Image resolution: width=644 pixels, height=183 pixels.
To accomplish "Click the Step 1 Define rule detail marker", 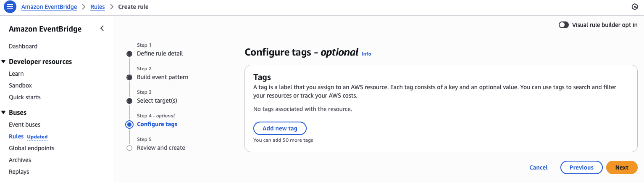I will [129, 54].
